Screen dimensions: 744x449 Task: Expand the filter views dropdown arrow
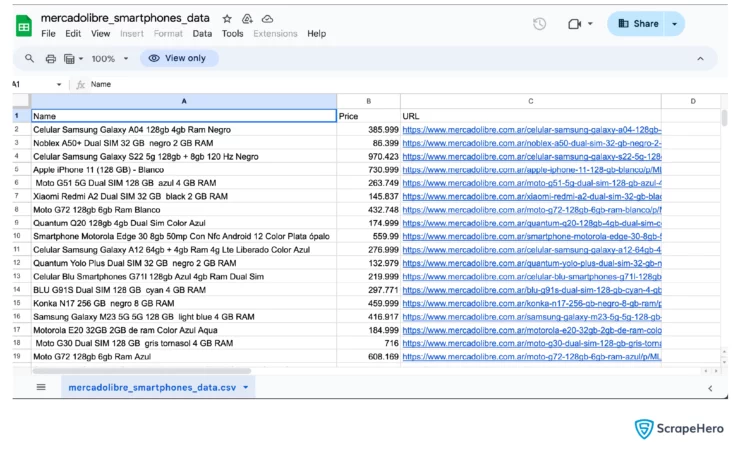81,59
